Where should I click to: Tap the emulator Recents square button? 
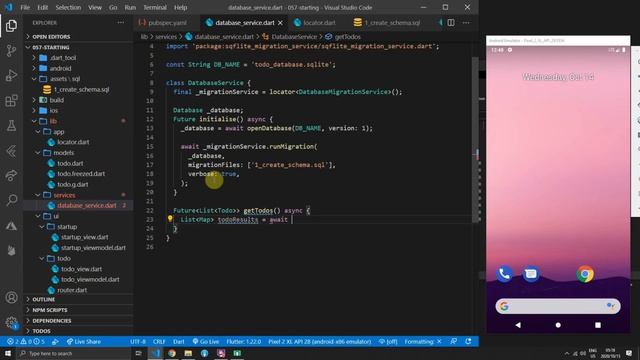[598, 325]
